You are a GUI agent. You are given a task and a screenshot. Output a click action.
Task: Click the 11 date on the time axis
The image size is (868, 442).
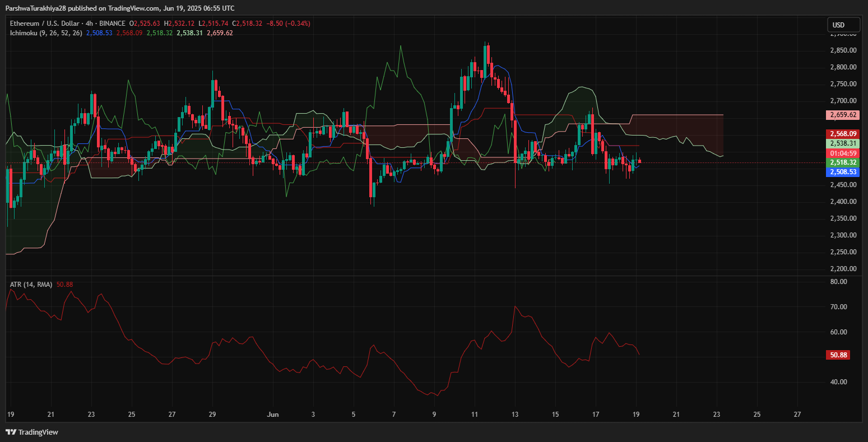475,415
